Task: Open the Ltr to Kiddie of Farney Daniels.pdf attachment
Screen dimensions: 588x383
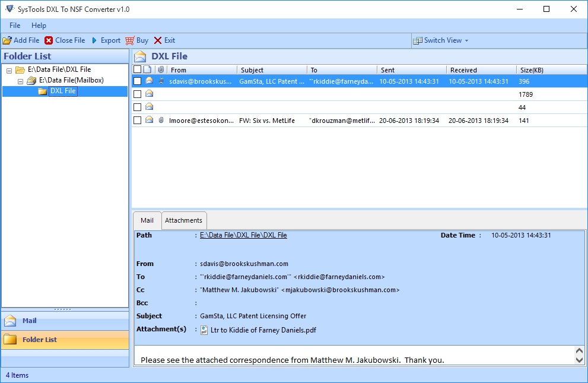Action: click(263, 330)
